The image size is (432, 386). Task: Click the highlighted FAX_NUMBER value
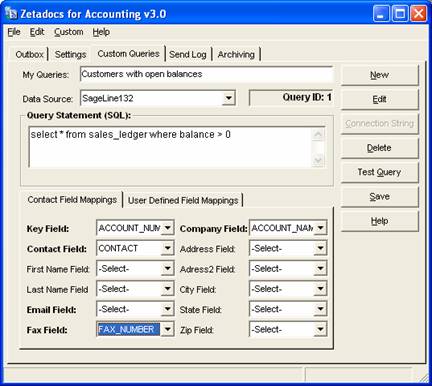(x=128, y=330)
